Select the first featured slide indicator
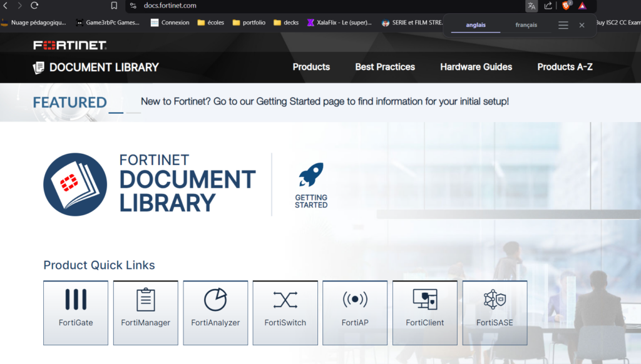The height and width of the screenshot is (364, 641). point(116,113)
